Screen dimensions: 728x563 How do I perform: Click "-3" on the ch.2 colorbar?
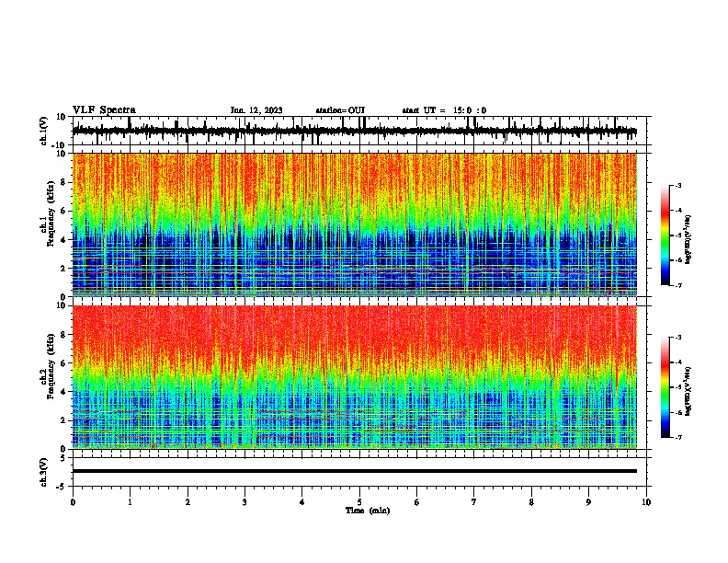tap(677, 338)
